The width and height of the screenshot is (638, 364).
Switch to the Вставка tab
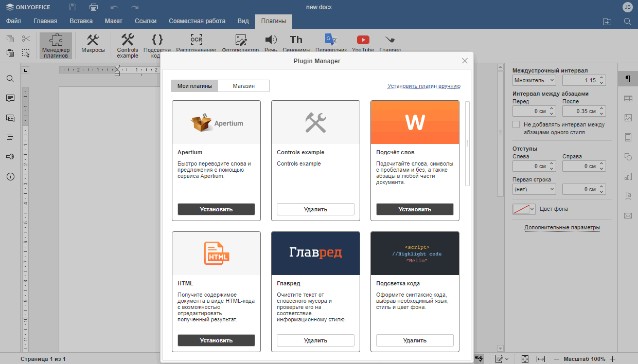[81, 21]
